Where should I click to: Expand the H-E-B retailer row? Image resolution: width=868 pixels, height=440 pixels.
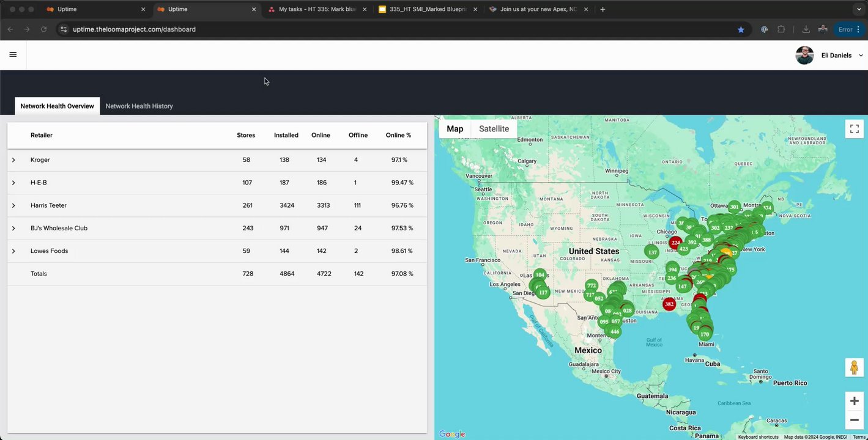point(13,183)
